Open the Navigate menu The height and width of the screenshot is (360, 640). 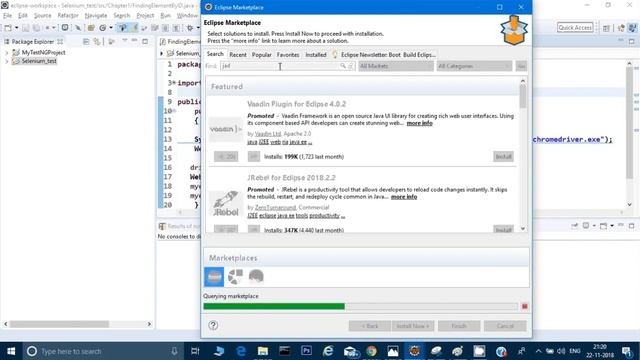pyautogui.click(x=96, y=16)
